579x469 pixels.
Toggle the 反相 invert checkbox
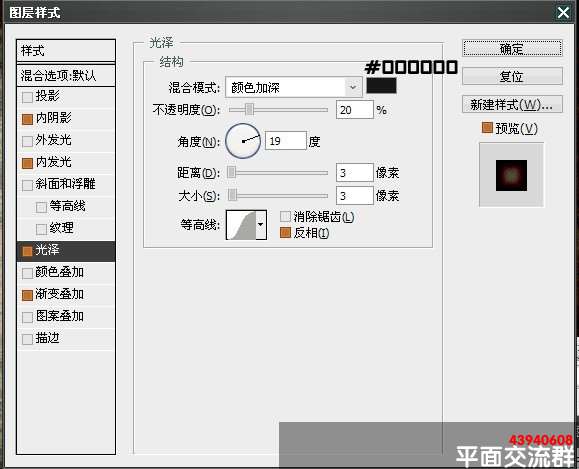285,233
